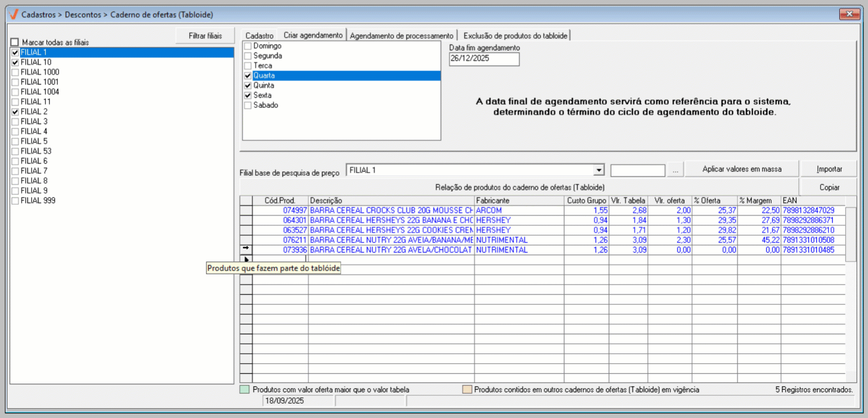Click the Aplicar valores em massa button
This screenshot has width=868, height=418.
click(742, 169)
